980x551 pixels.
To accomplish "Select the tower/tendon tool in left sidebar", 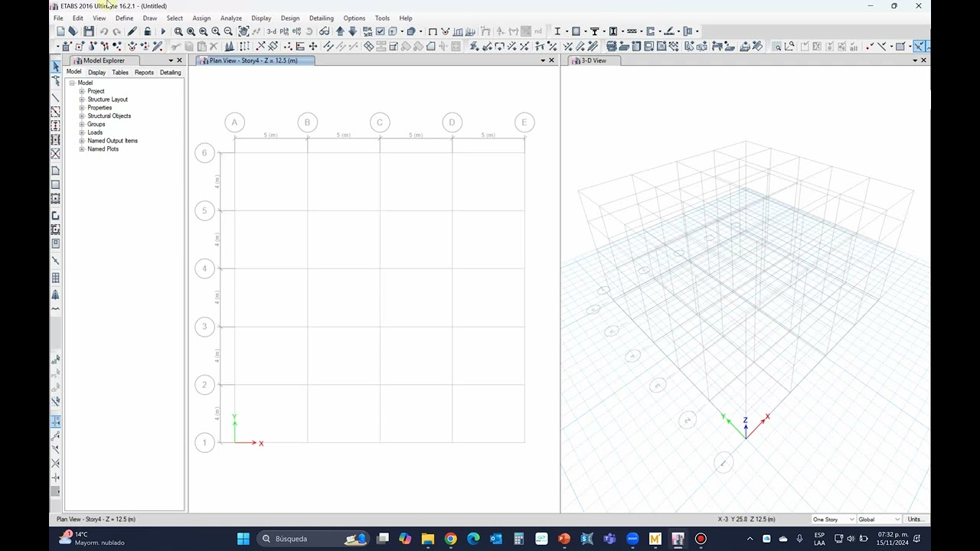I will [x=55, y=295].
